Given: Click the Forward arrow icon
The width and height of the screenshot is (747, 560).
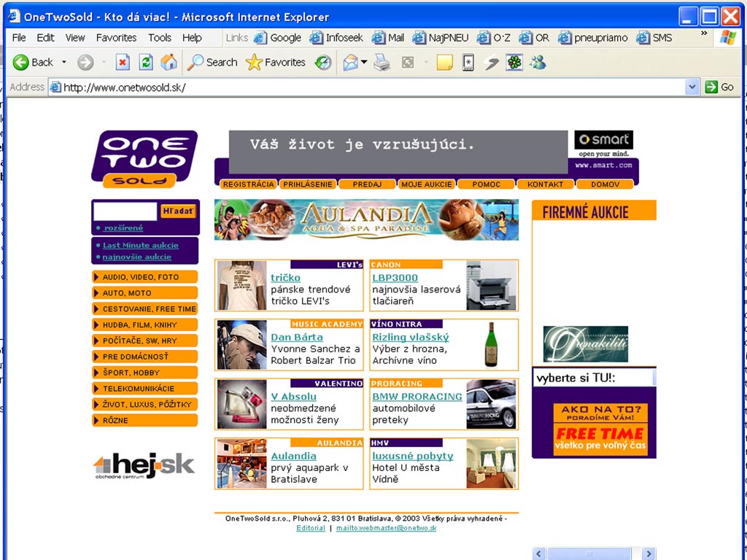Looking at the screenshot, I should 85,63.
